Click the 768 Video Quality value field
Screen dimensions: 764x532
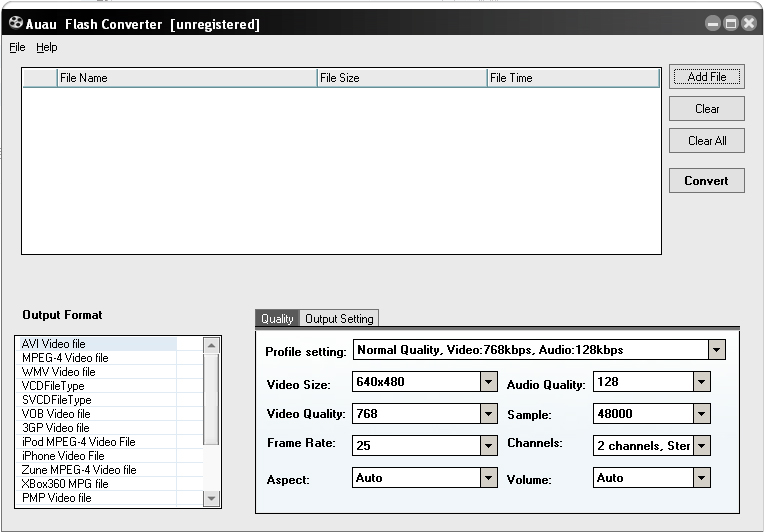point(416,414)
